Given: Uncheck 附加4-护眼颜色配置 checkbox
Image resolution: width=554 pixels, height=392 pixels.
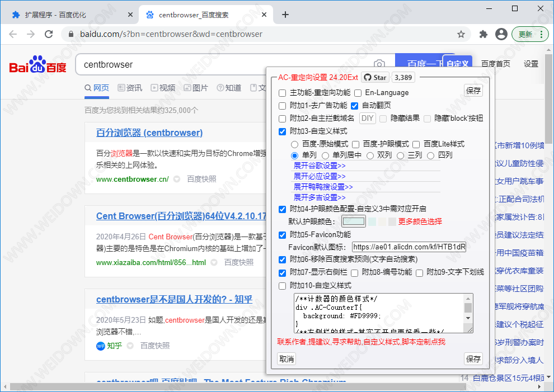Looking at the screenshot, I should (x=282, y=209).
